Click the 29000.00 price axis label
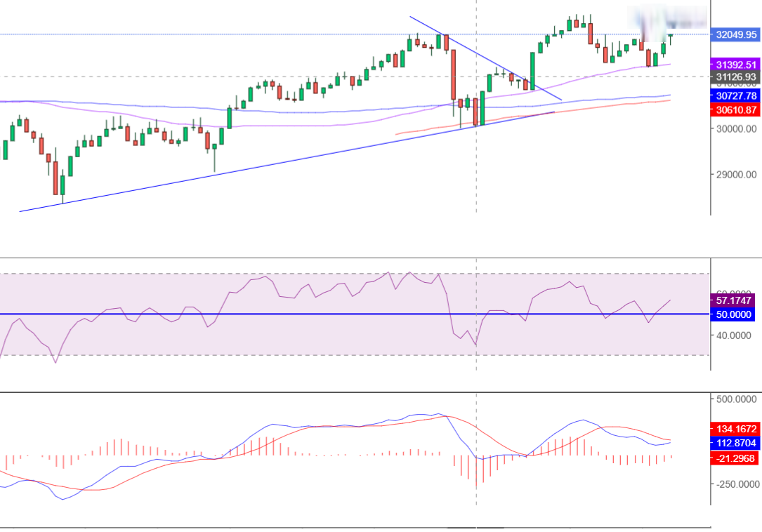This screenshot has width=762, height=532. [x=736, y=175]
